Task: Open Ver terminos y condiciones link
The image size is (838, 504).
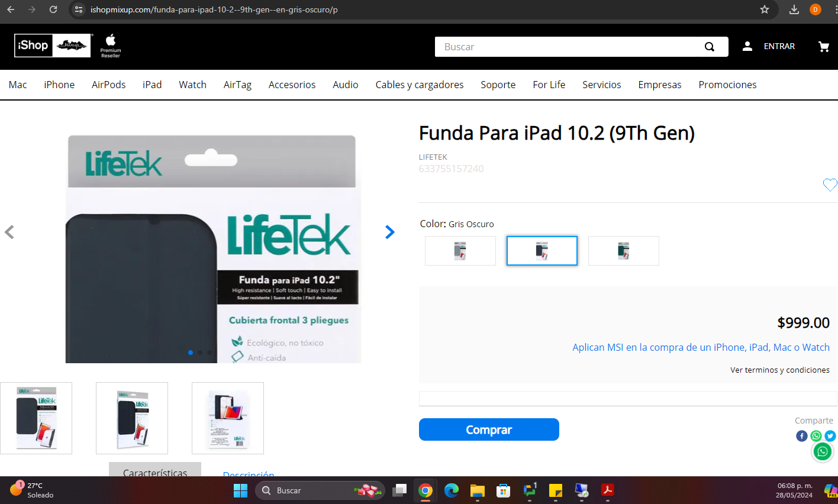Action: [780, 370]
